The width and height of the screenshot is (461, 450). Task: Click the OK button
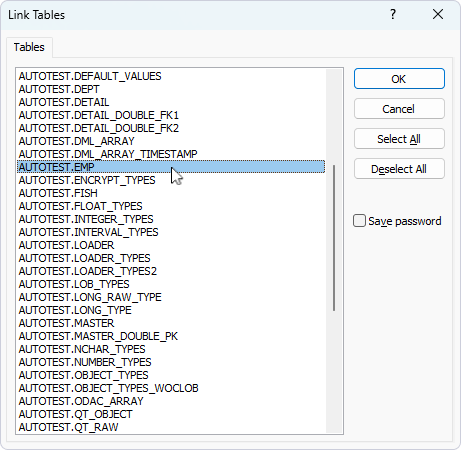click(399, 79)
